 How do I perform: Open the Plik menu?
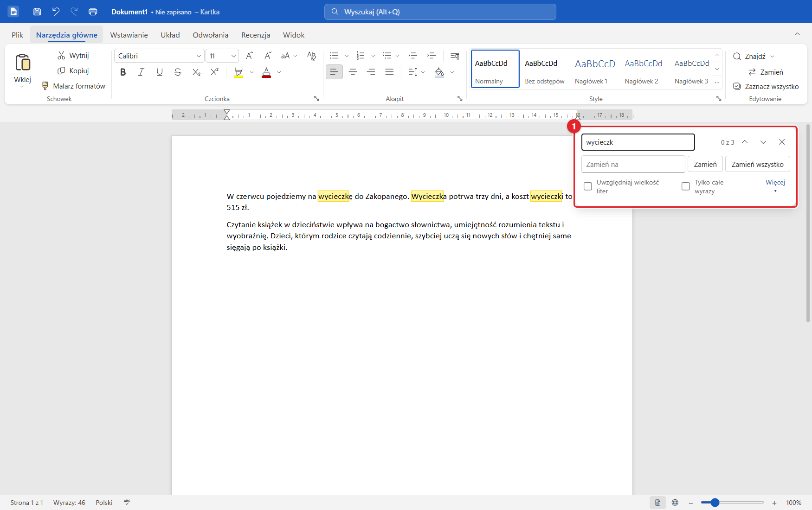tap(18, 35)
